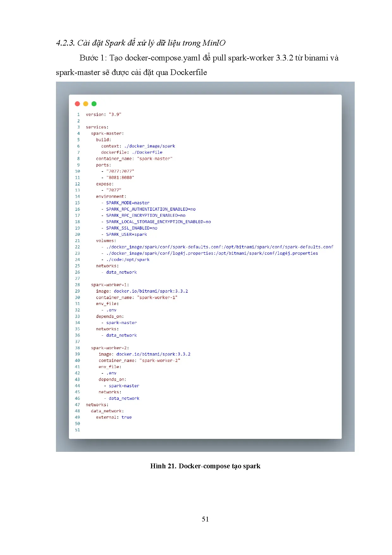Click the log4j.properties volume mapping line
The height and width of the screenshot is (555, 392).
pos(212,253)
